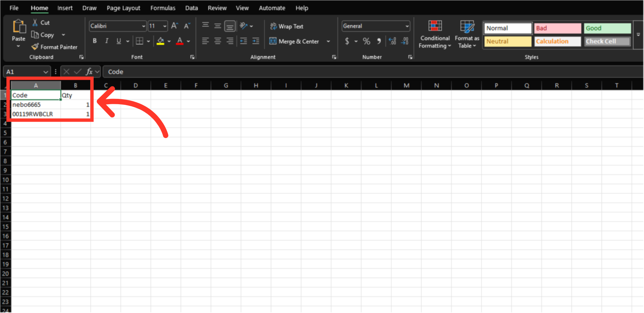This screenshot has width=644, height=313.
Task: Apply the Bad cell style
Action: tap(557, 28)
